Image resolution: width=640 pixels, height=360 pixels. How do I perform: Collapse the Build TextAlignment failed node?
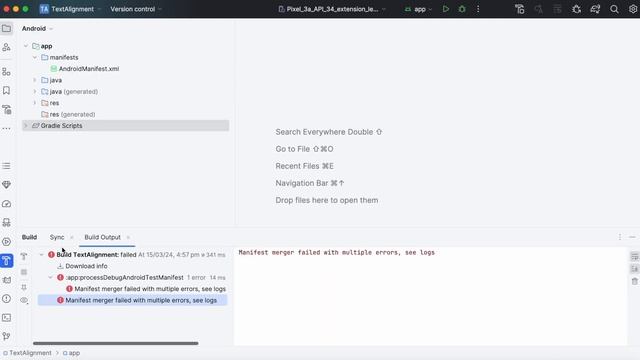[x=41, y=255]
